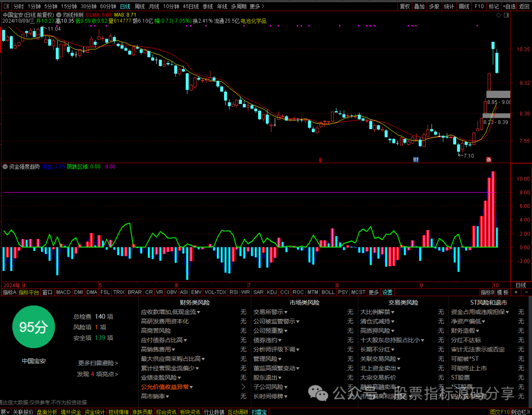Click the 返回 button
Image resolution: width=532 pixels, height=415 pixels.
(x=524, y=6)
